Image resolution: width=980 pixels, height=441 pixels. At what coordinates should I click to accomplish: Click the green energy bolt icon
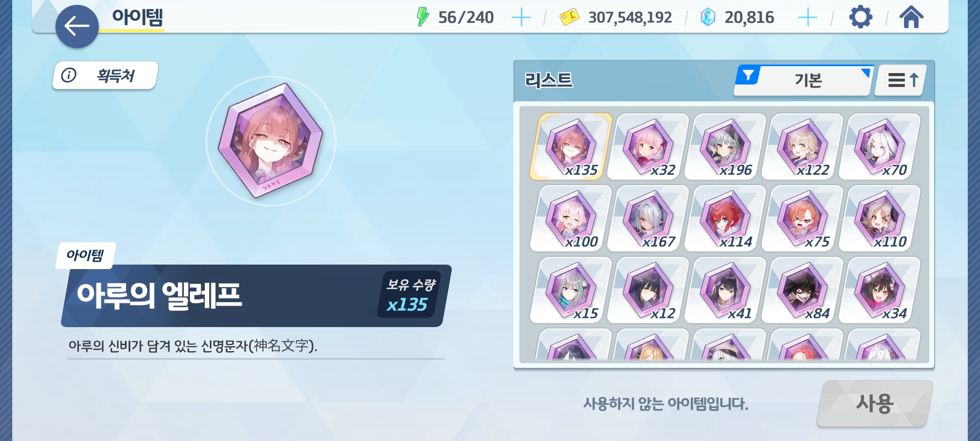tap(423, 18)
